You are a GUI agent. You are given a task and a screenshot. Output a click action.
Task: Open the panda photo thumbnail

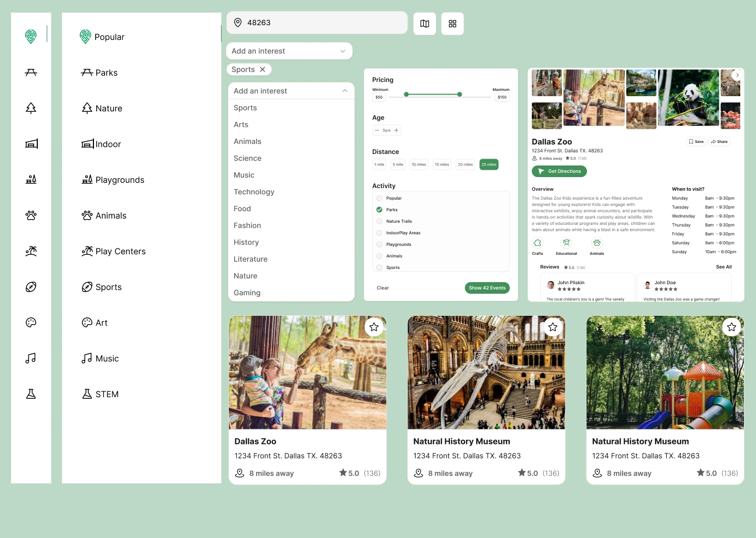pyautogui.click(x=688, y=98)
